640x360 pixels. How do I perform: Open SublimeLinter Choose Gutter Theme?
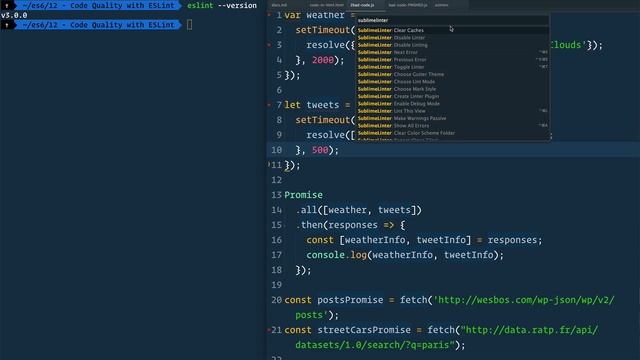point(452,74)
